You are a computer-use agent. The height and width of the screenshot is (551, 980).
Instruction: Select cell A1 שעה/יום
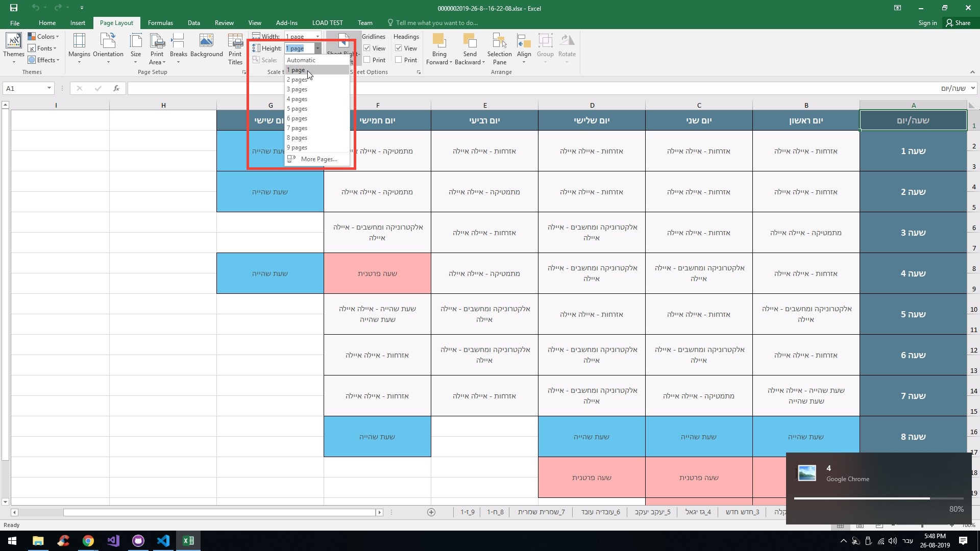point(913,120)
